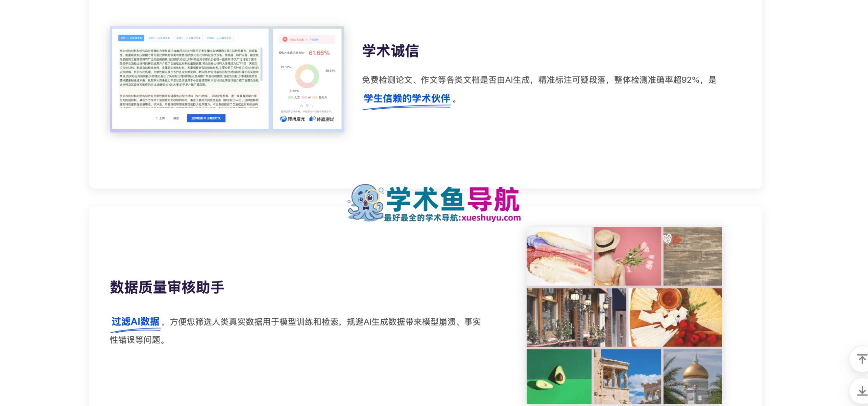Click the 数据质量审核助手 heading
Viewport: 868px width, 406px height.
[167, 287]
